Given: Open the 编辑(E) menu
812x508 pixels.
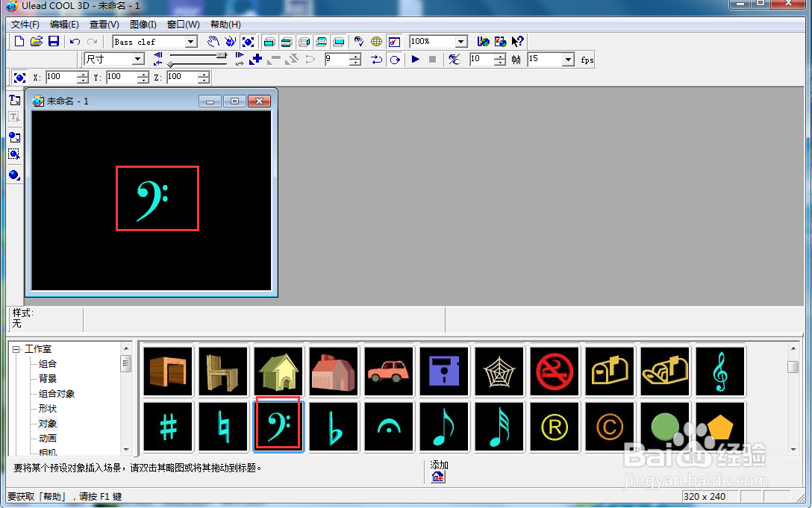Looking at the screenshot, I should [x=64, y=25].
